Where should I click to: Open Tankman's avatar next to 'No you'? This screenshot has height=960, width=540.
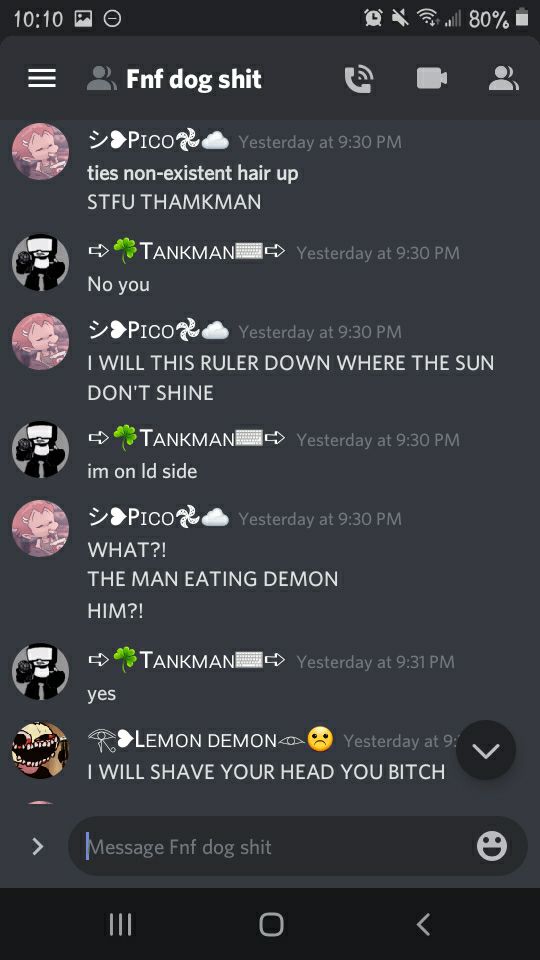click(x=40, y=262)
